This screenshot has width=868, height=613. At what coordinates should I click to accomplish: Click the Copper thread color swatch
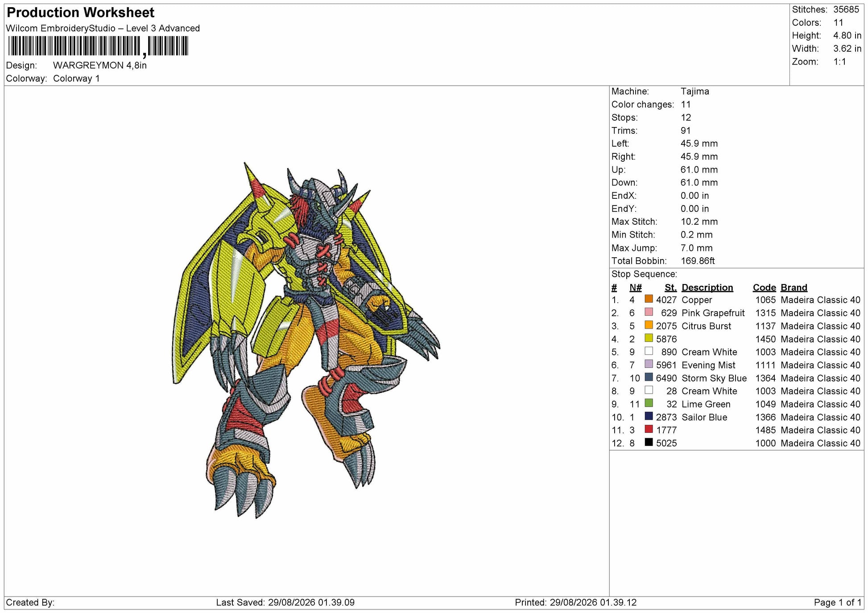coord(649,299)
